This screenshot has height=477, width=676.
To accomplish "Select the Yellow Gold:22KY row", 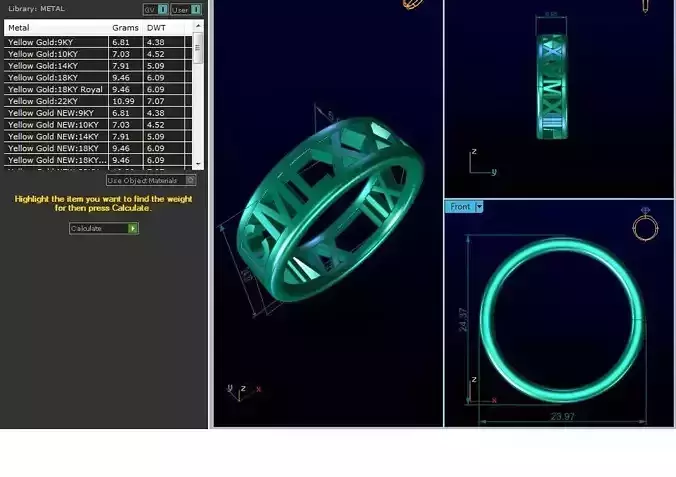I will [98, 101].
